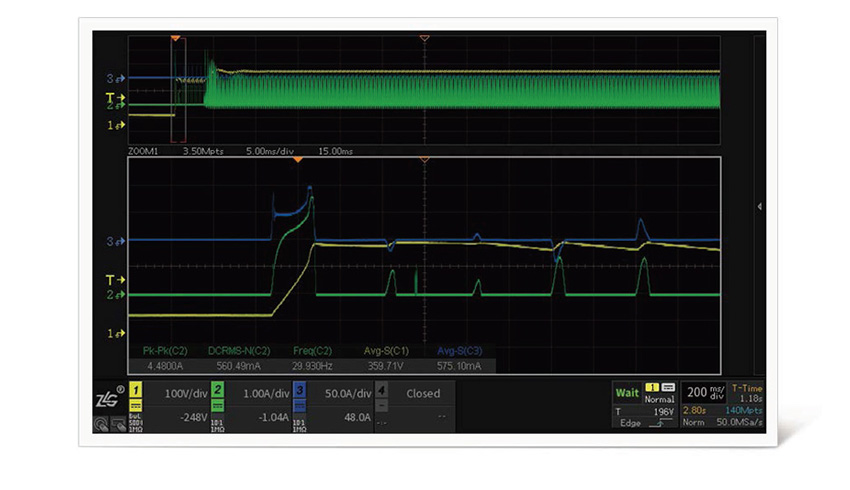Select Pk-Pk(C2) measurement

pos(165,351)
